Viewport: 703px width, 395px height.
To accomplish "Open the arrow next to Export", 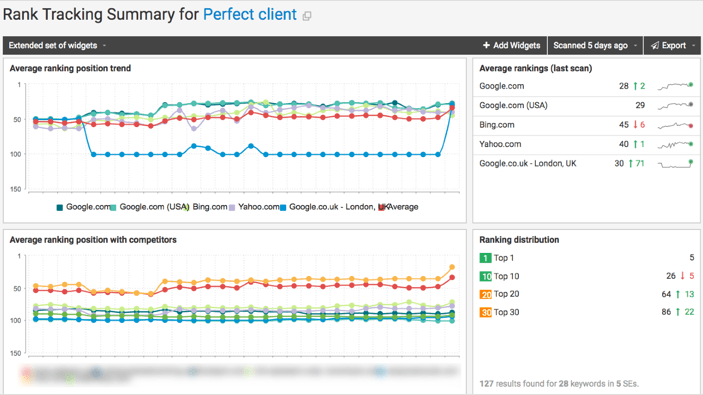I will 694,45.
